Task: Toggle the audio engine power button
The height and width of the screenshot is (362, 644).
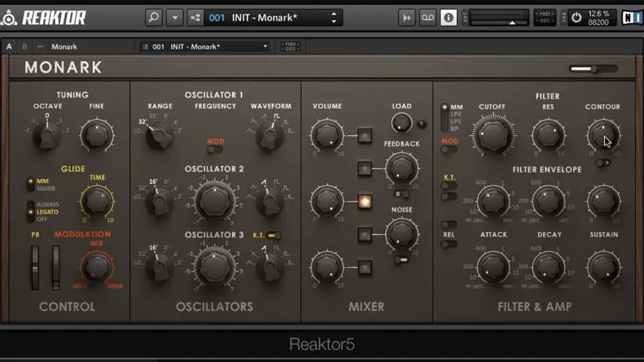Action: click(577, 17)
